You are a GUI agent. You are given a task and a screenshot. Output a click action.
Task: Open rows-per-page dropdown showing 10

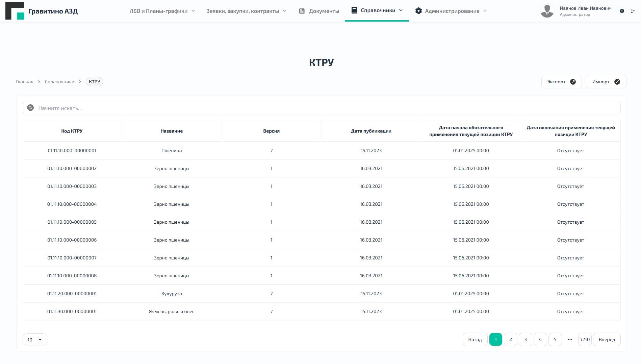(x=35, y=339)
